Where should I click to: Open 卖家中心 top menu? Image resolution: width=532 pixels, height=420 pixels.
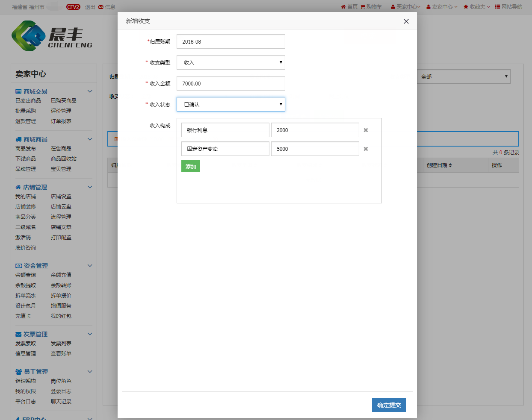pyautogui.click(x=442, y=7)
